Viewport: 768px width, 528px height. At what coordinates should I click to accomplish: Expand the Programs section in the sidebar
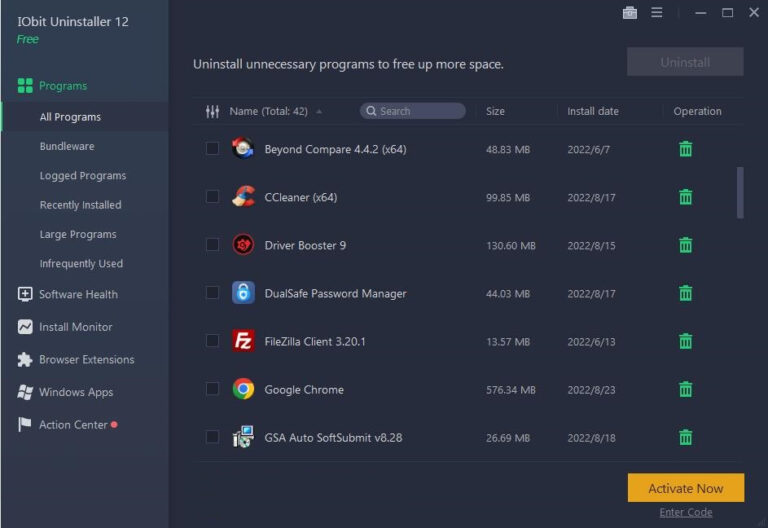click(x=62, y=86)
